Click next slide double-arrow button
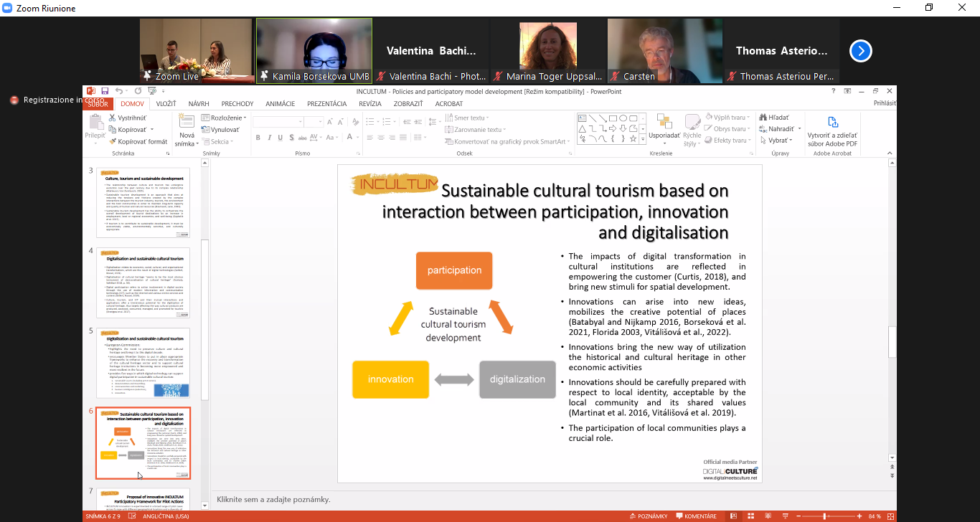 pyautogui.click(x=892, y=474)
